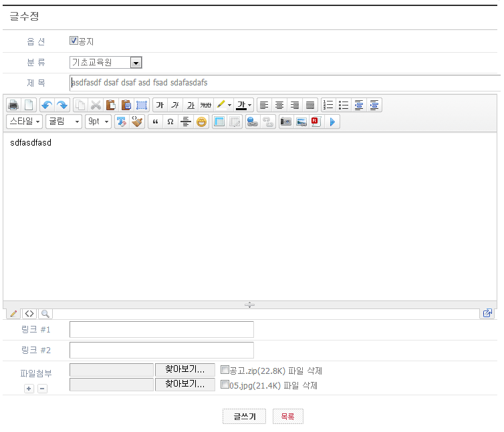Click the 글쓰기 submit button
Screen dimensions: 504x432
[x=244, y=417]
